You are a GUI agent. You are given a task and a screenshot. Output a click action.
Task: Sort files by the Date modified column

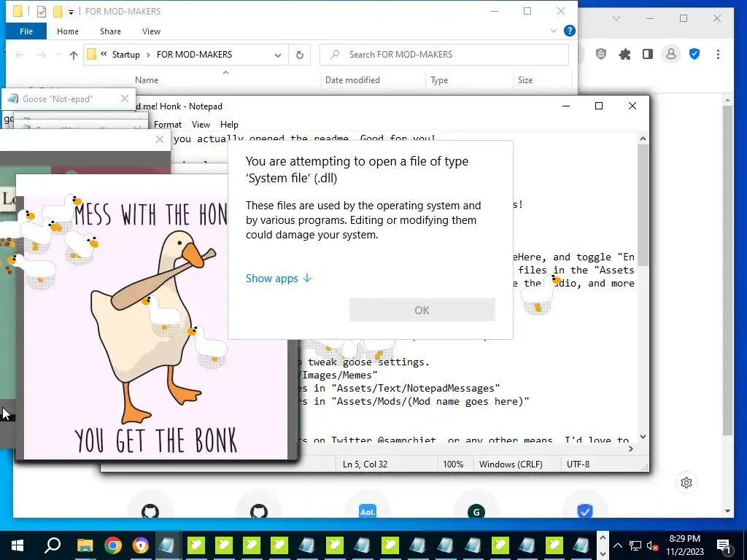click(x=352, y=80)
